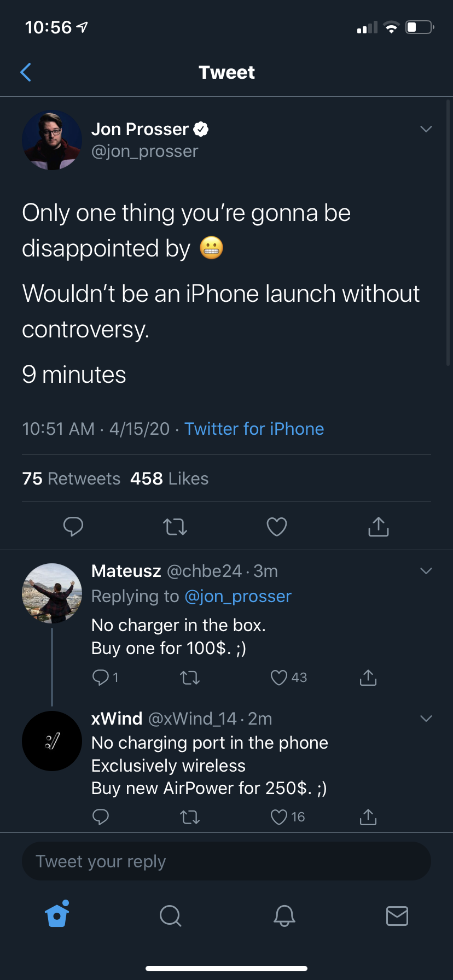Open options chevron on Jon Prosser's tweet
This screenshot has height=980, width=453.
[x=426, y=129]
